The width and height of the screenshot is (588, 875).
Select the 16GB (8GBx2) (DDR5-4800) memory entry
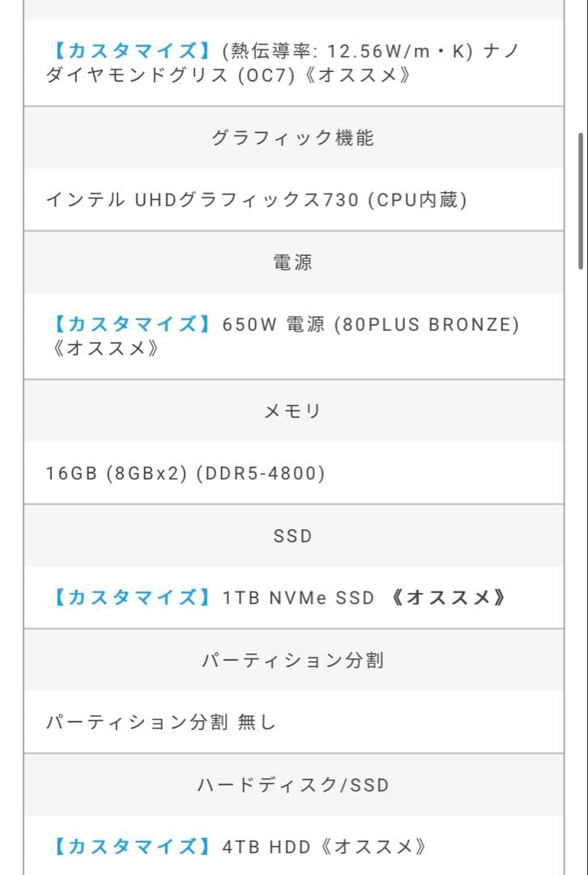tap(185, 473)
